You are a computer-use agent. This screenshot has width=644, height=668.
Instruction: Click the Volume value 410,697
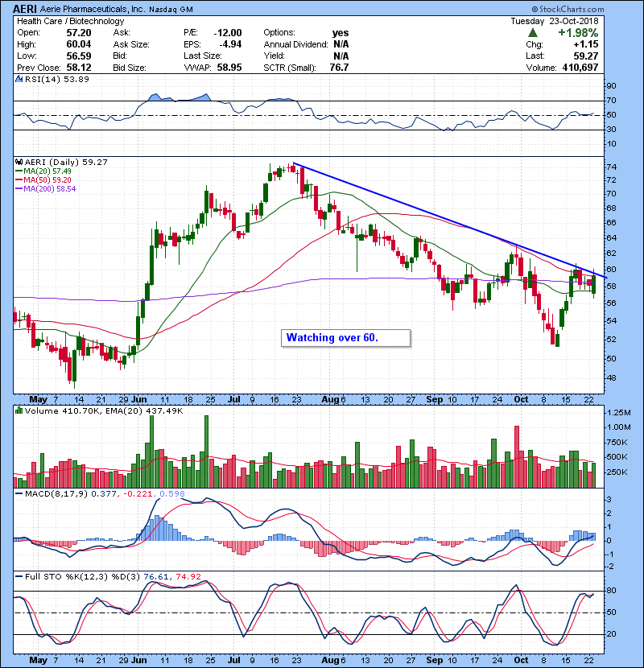point(580,68)
